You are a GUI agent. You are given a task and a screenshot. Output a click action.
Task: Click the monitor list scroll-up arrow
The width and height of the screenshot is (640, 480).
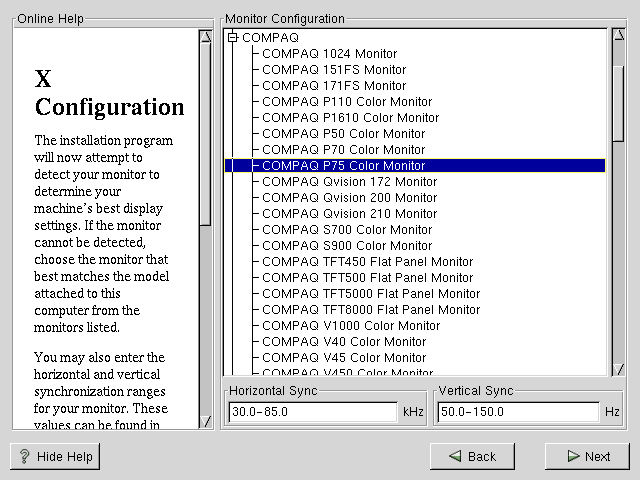pyautogui.click(x=618, y=37)
